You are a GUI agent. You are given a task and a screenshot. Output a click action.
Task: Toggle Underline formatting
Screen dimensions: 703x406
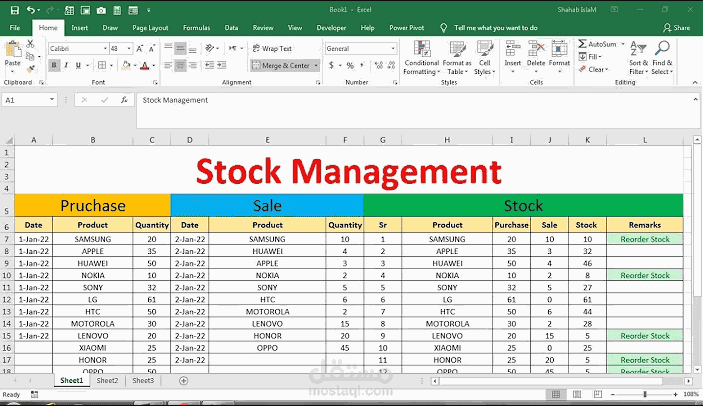tap(78, 65)
